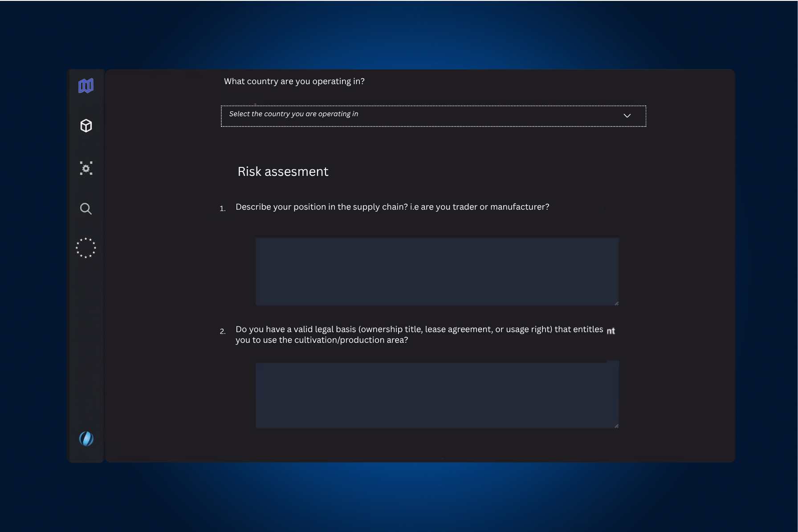This screenshot has width=798, height=532.
Task: Click the blue globe logo at sidebar bottom
Action: (x=86, y=439)
